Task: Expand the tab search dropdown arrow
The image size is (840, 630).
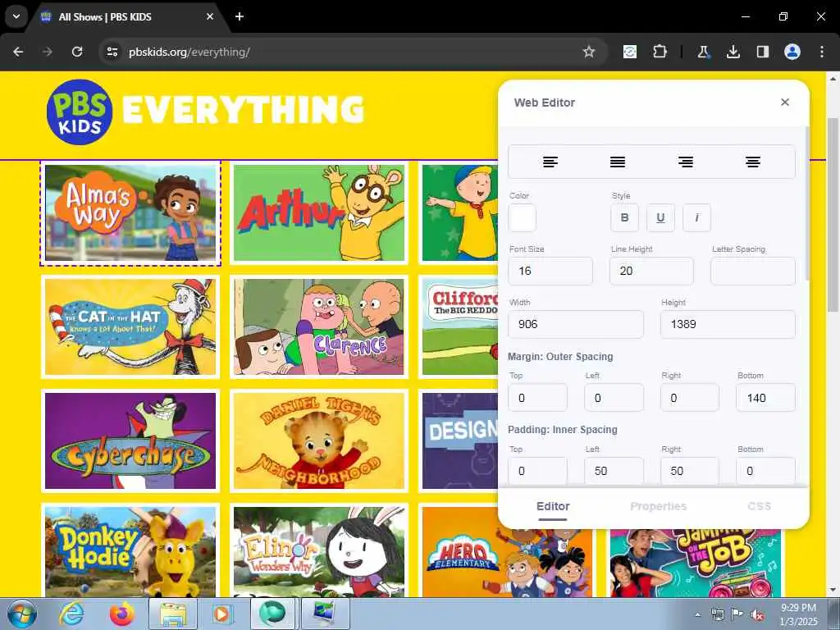Action: click(x=16, y=16)
